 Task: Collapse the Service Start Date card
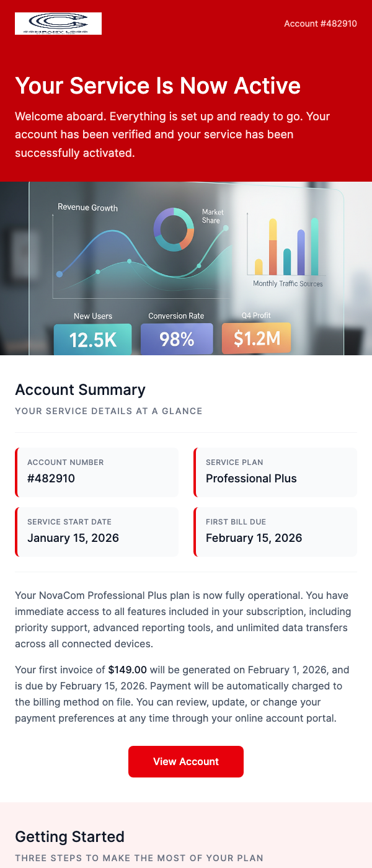pyautogui.click(x=96, y=531)
